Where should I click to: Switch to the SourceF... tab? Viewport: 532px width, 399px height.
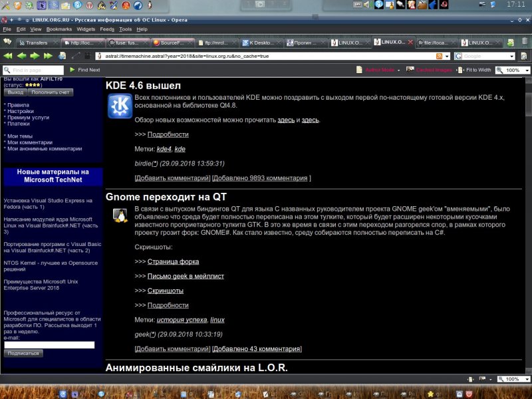click(172, 43)
